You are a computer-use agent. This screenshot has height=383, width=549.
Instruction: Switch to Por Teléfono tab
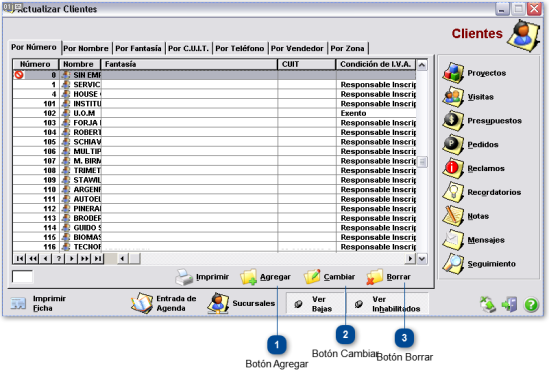[240, 48]
